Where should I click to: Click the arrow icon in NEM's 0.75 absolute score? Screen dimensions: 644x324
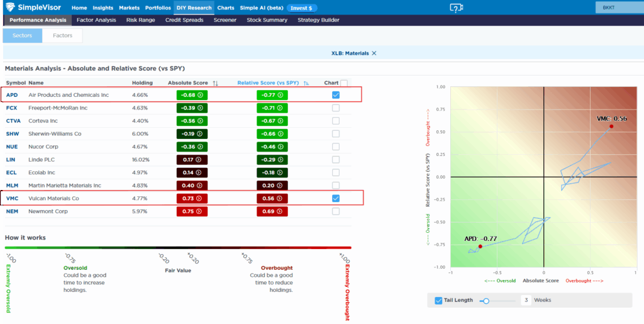click(x=199, y=211)
